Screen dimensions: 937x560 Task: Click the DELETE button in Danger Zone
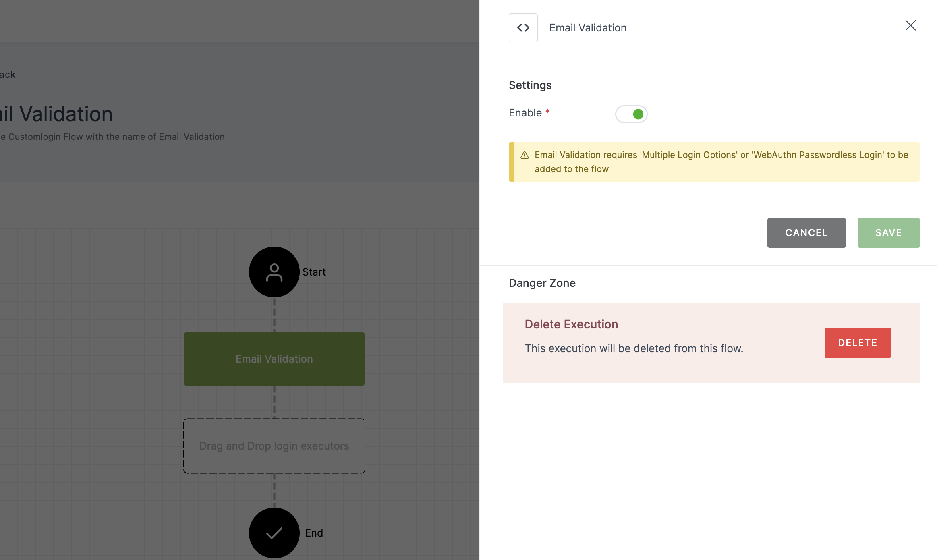(858, 342)
